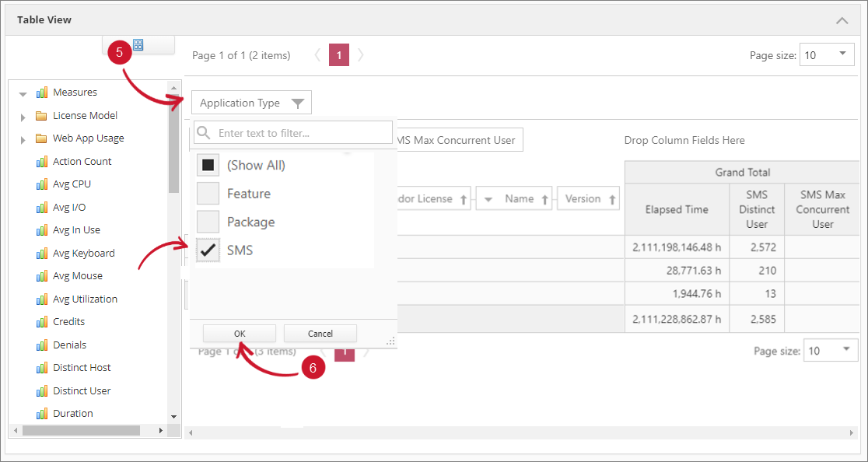Click the Name column filter dropdown arrow
The image size is (868, 462).
(488, 200)
